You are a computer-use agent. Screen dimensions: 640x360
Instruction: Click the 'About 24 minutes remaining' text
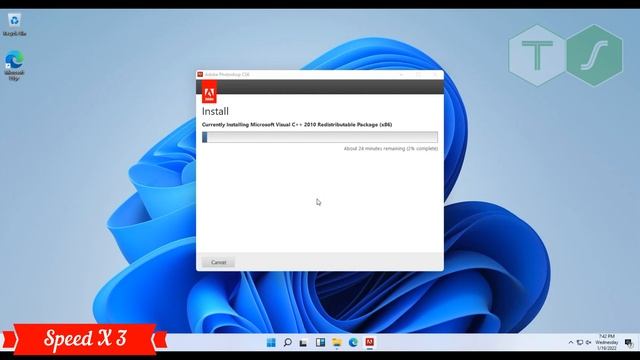[391, 149]
